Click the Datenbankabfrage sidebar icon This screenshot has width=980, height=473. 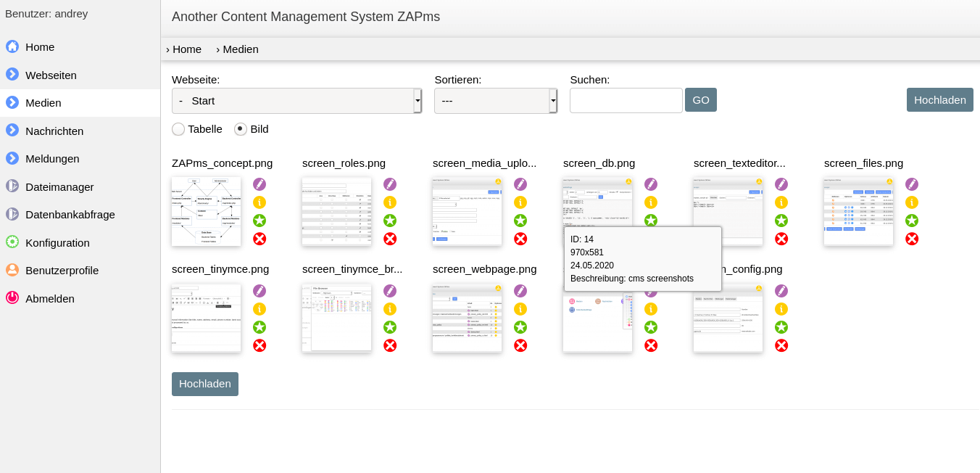coord(12,214)
